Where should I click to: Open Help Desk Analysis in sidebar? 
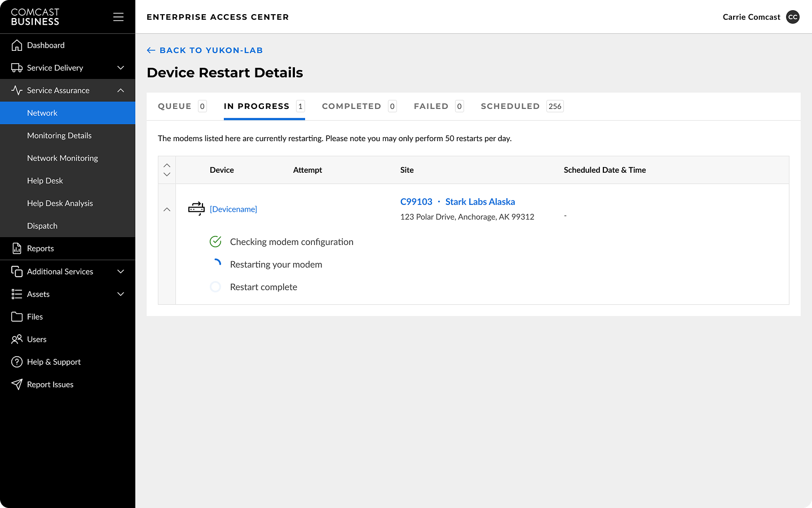(x=68, y=203)
